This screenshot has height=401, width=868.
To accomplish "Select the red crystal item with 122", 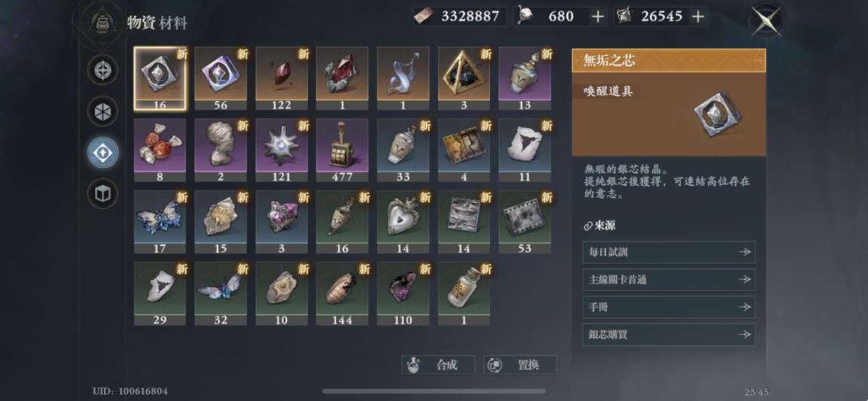I will 282,79.
